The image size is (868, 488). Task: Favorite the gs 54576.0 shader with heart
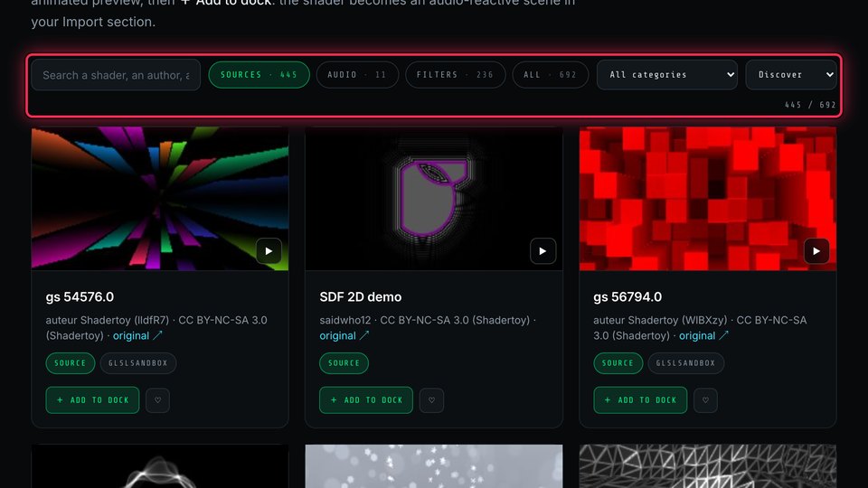[157, 400]
